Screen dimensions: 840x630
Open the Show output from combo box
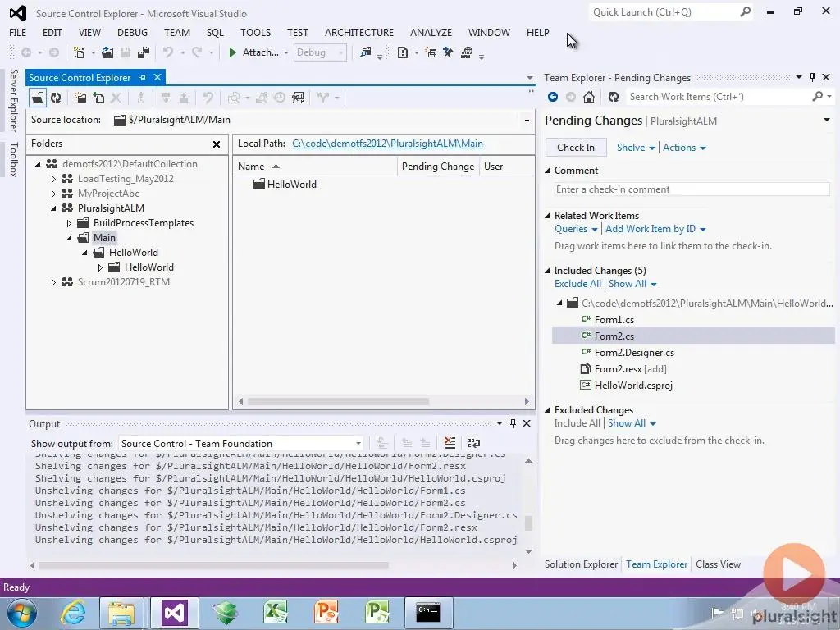coord(241,444)
